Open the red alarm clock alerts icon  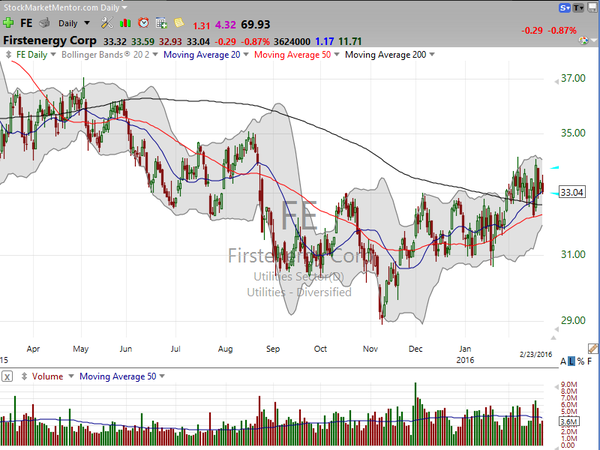[x=143, y=23]
